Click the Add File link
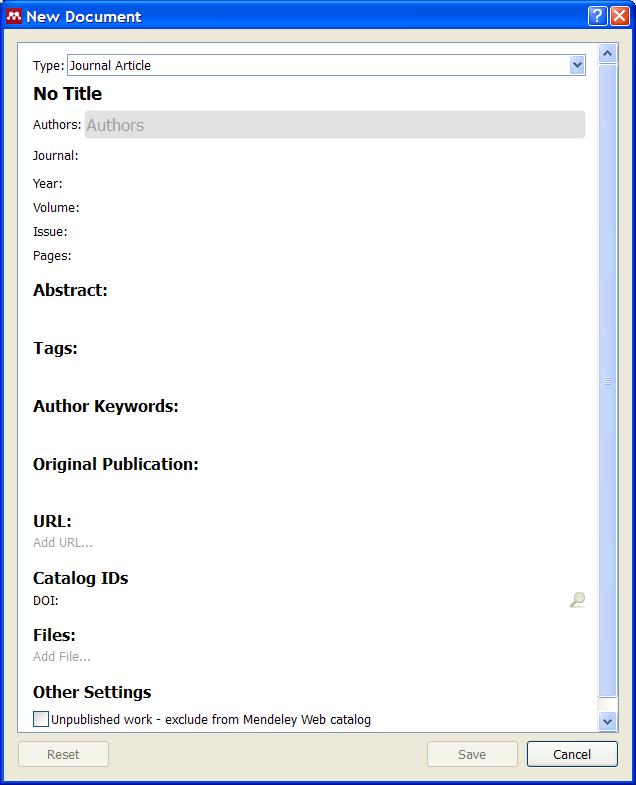 point(62,656)
